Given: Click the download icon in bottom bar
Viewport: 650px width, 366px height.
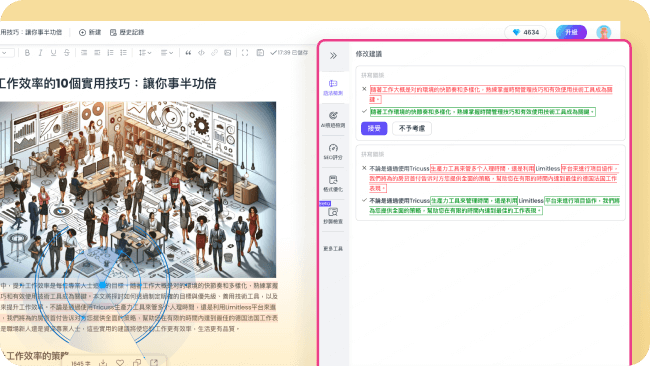Looking at the screenshot, I should [103, 363].
